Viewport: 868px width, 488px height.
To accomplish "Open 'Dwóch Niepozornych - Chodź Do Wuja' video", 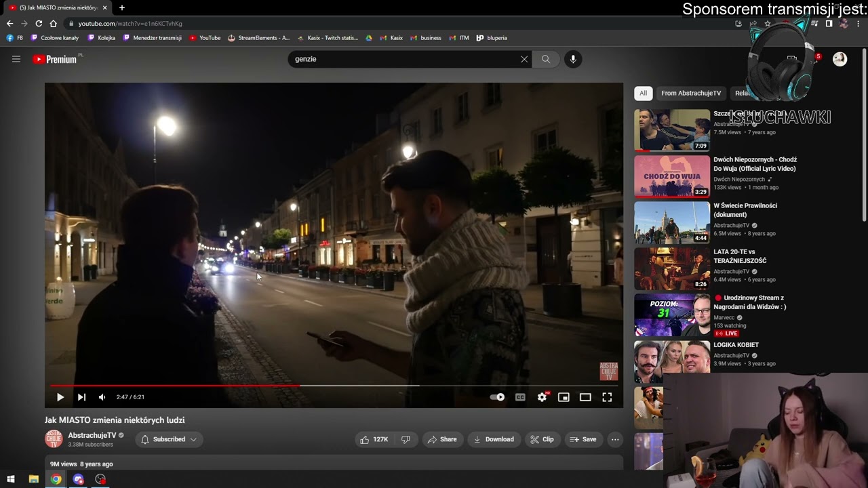I will coord(755,164).
